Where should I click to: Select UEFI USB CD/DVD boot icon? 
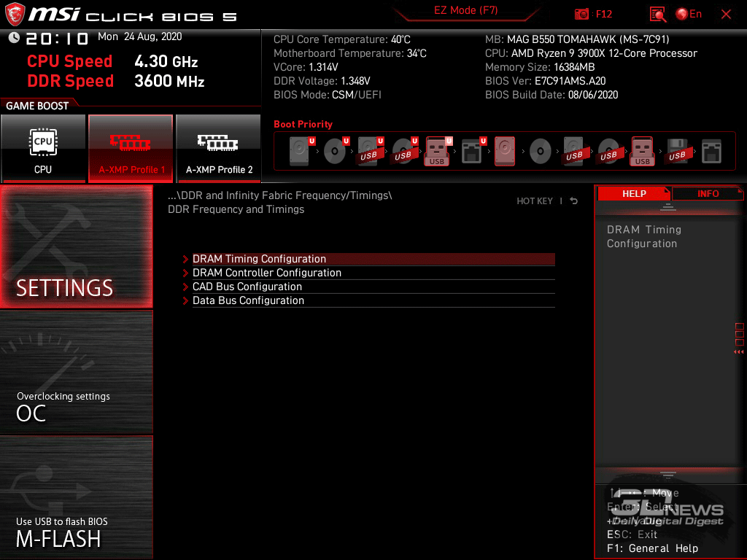coord(404,151)
